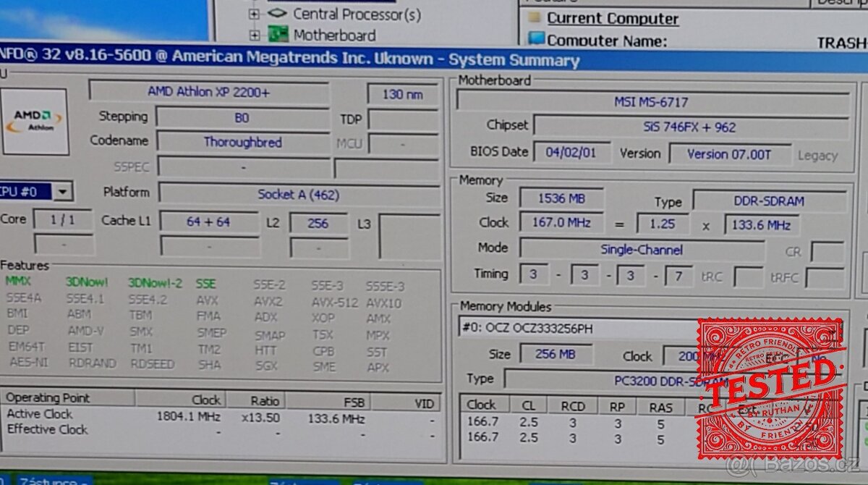868x485 pixels.
Task: Click the 3DNow!-2 feature label
Action: [x=156, y=283]
